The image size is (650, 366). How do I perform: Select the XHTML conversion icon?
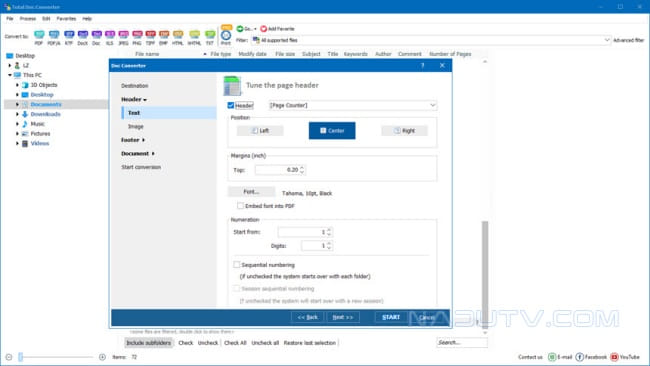pos(194,37)
